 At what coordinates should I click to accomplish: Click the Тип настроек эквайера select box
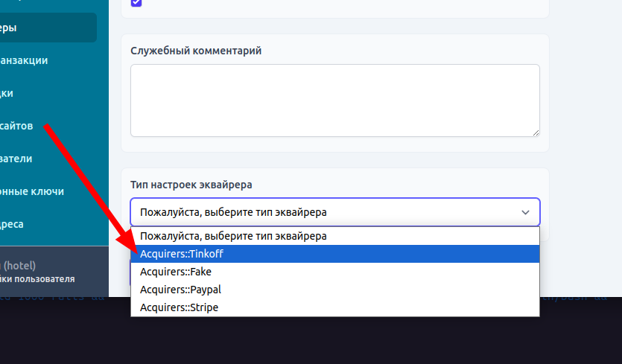coord(334,212)
